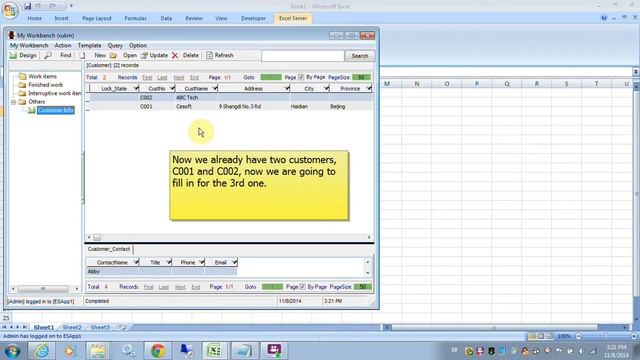Click the upper green Goto field
This screenshot has width=640, height=360.
click(x=271, y=77)
